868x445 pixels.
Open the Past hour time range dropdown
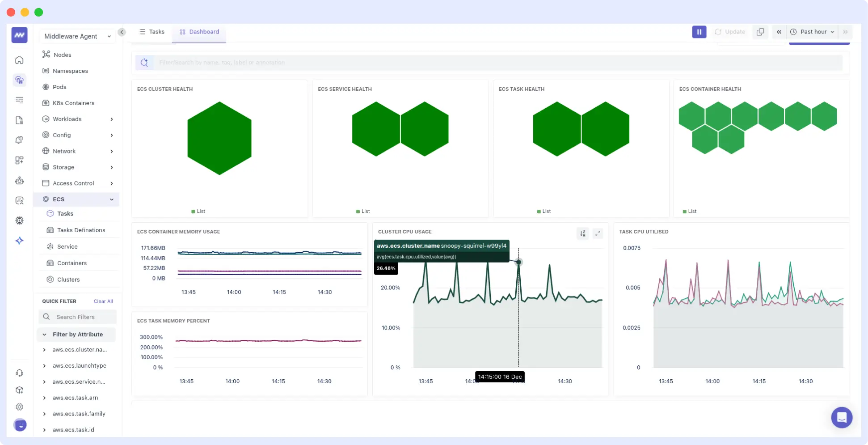[813, 32]
